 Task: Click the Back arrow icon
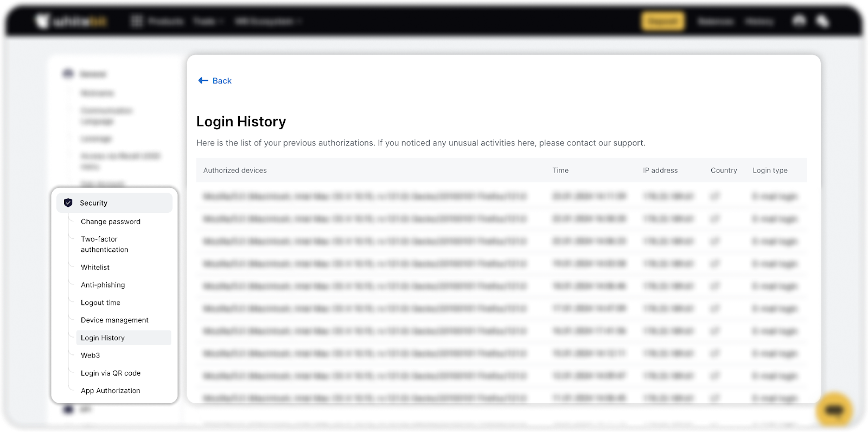click(x=203, y=80)
